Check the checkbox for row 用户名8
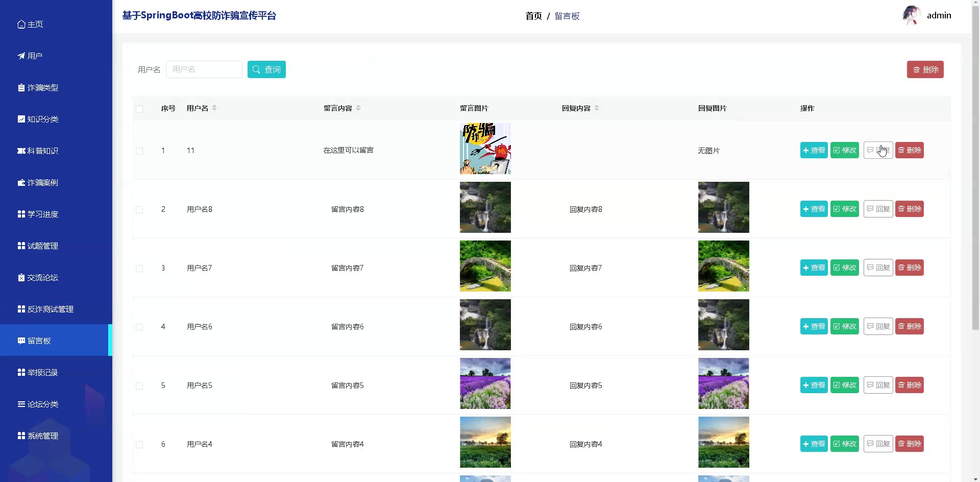 pyautogui.click(x=139, y=210)
